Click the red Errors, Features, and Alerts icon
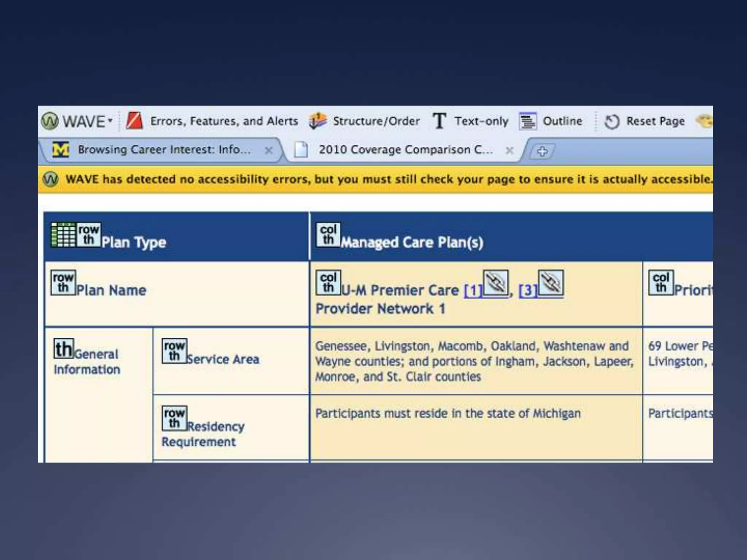747x560 pixels. coord(134,121)
